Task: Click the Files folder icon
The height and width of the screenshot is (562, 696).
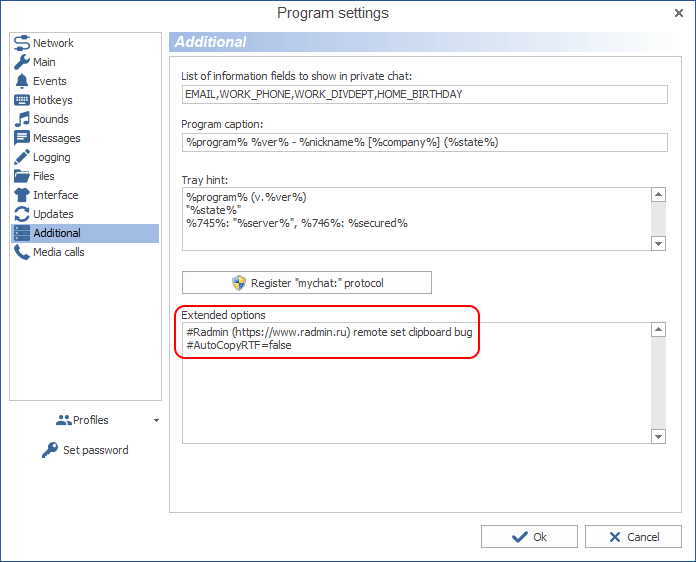Action: coord(22,176)
